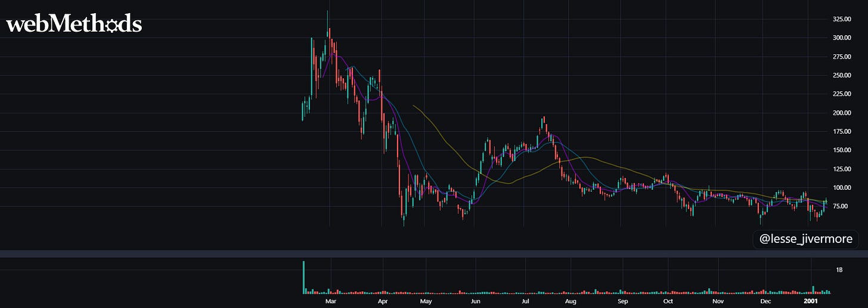Click the Jun time axis label
Screen dimensions: 868x308
476,302
